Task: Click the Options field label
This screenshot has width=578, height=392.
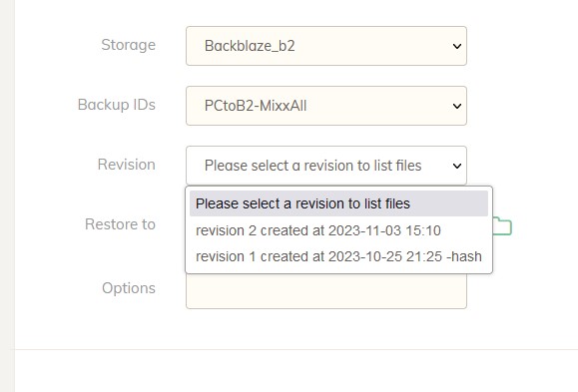Action: [129, 288]
